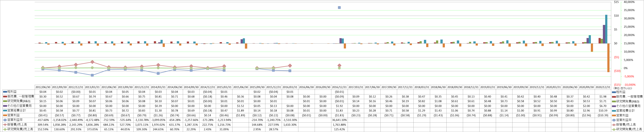
Task: Click the 125.42% cell
Action: [x=339, y=130]
